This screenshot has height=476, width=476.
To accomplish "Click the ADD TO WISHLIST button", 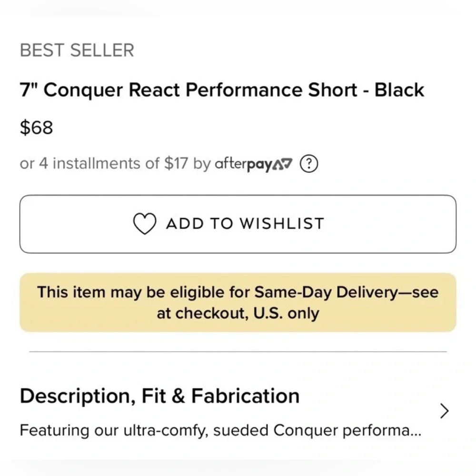I will click(238, 223).
